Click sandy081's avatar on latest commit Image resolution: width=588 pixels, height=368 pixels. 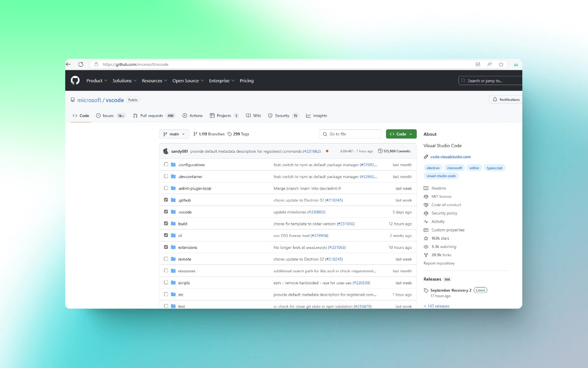click(x=166, y=151)
